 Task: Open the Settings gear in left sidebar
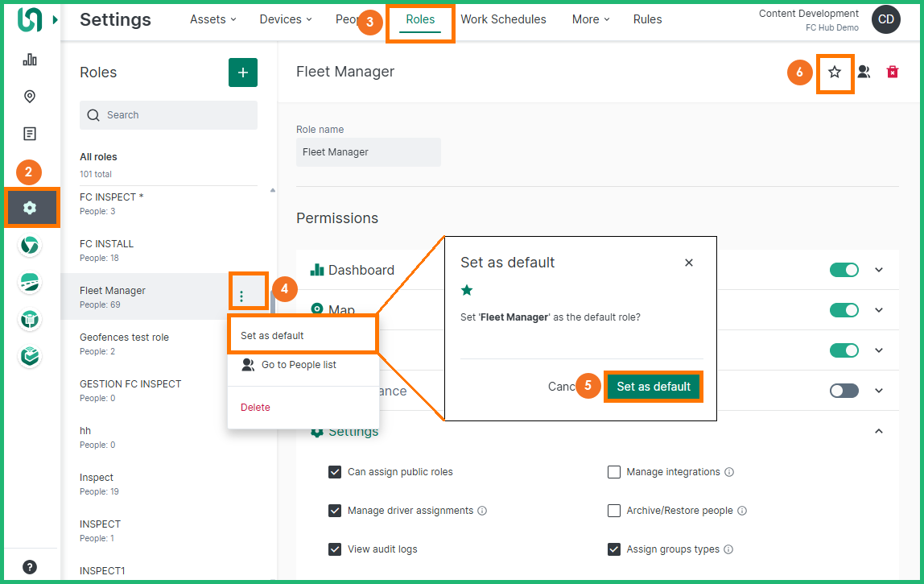tap(31, 208)
